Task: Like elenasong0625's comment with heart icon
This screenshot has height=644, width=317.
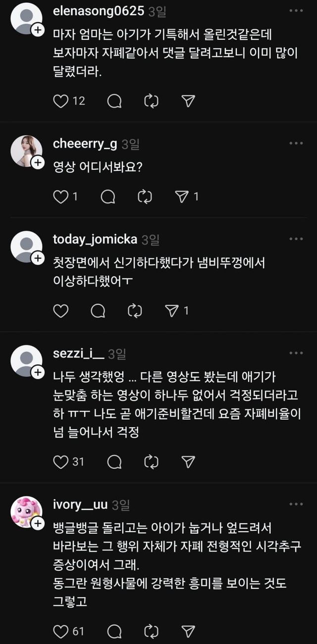Action: coord(60,101)
